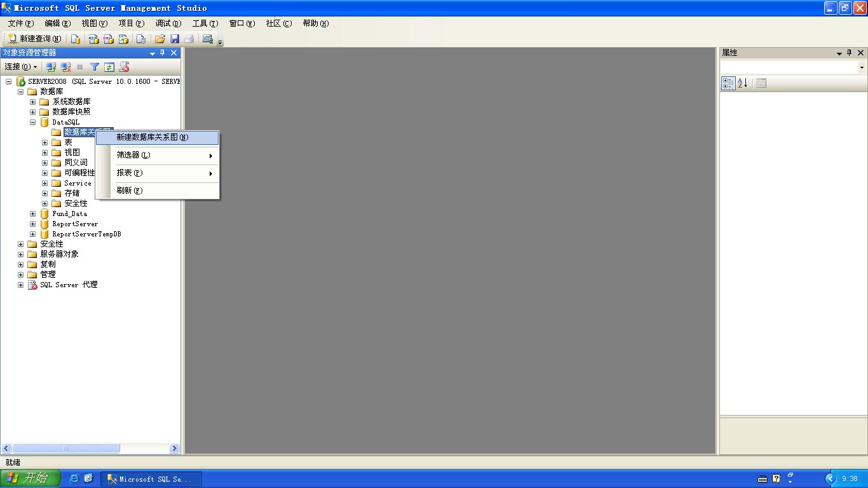Click the SQL Server Compact query icon
This screenshot has width=868, height=488.
pyautogui.click(x=141, y=39)
